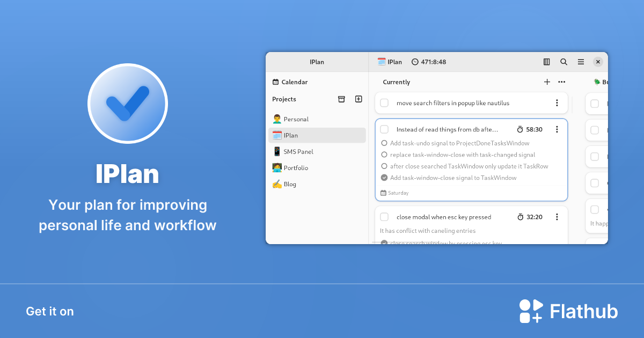644x338 pixels.
Task: Open the three-dot menu of the Currently list
Action: (561, 82)
